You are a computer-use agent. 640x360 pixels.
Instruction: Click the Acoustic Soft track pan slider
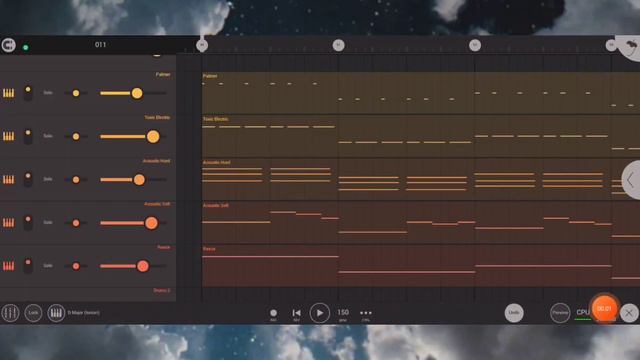pos(76,223)
